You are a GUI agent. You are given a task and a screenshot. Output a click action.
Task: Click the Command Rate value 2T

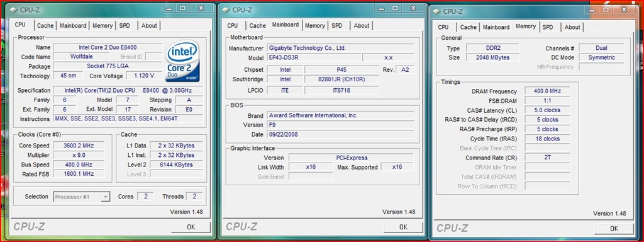pyautogui.click(x=547, y=158)
